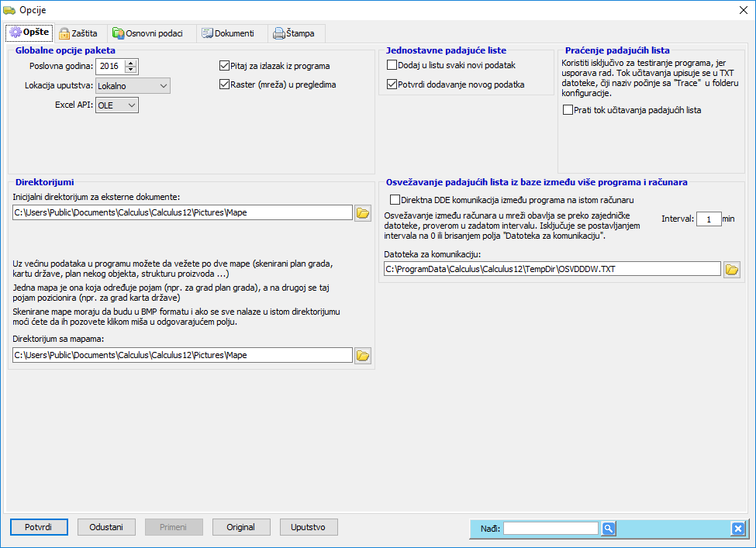Screen dimensions: 756x548
Task: Click the magnifier search icon next to Nađi
Action: (x=609, y=529)
